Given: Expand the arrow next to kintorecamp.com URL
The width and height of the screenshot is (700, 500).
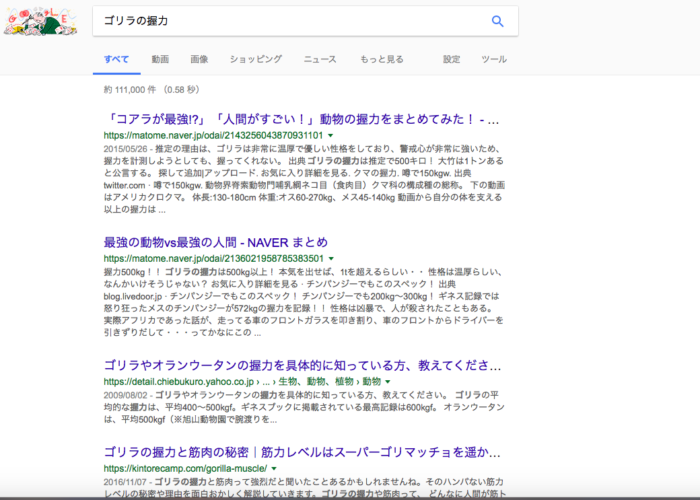Looking at the screenshot, I should 274,469.
